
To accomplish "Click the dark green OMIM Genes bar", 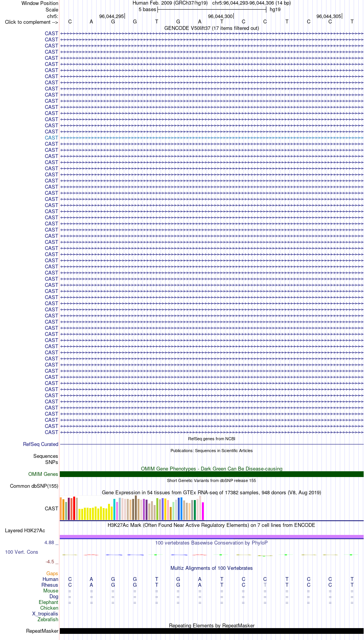I will point(212,474).
